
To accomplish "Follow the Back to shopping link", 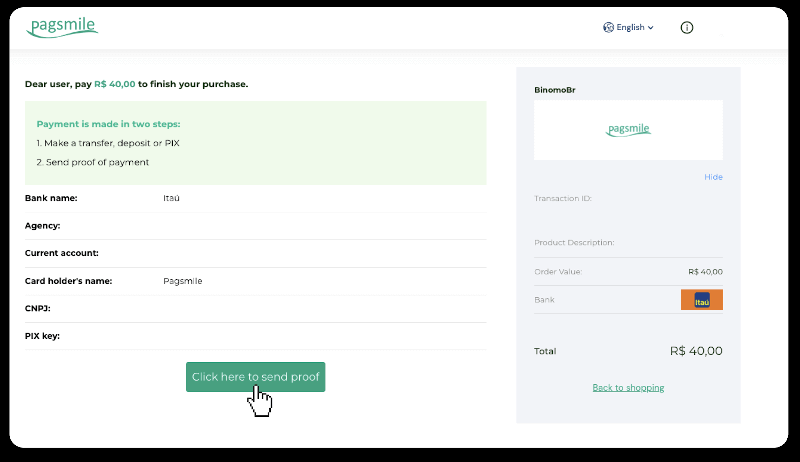I will [x=628, y=388].
